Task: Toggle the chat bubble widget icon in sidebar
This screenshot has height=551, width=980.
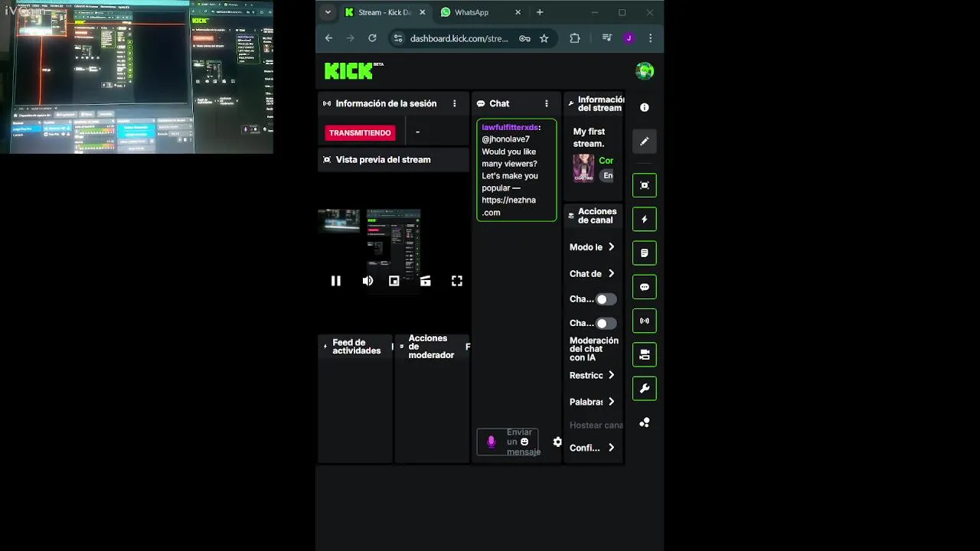Action: click(645, 287)
